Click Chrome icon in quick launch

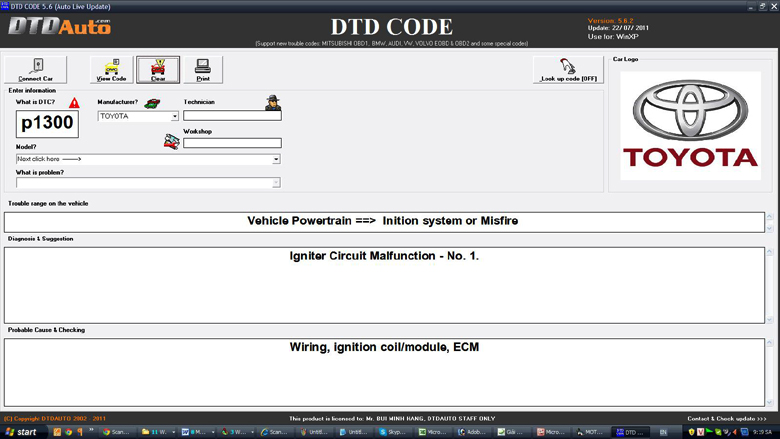[x=69, y=432]
